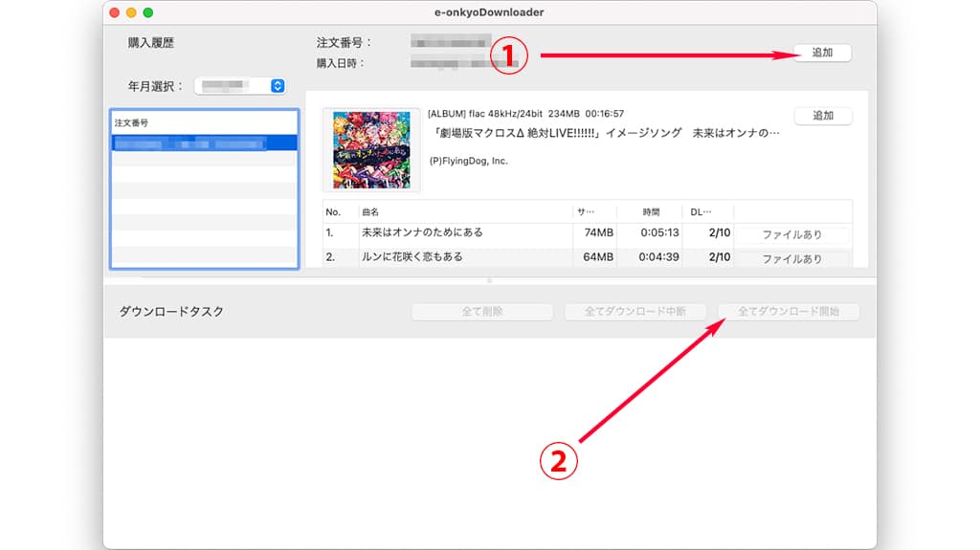Click the 時間 column header
The width and height of the screenshot is (980, 550).
650,212
